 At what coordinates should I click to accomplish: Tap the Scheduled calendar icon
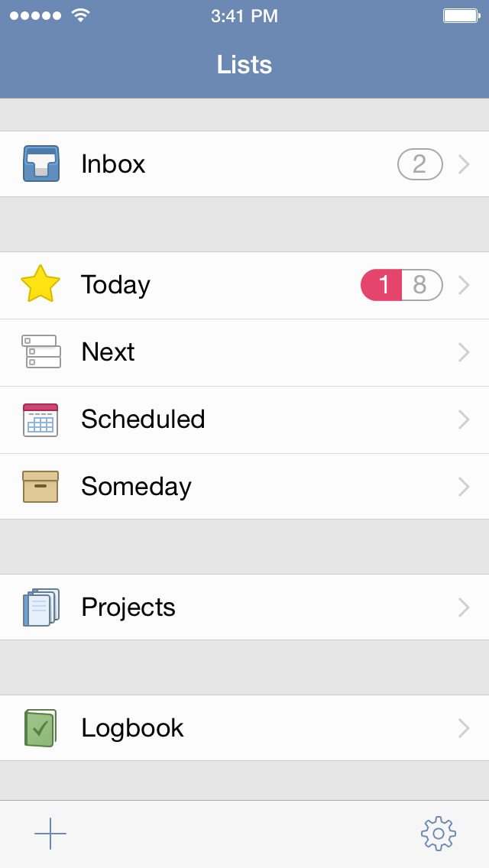40,419
